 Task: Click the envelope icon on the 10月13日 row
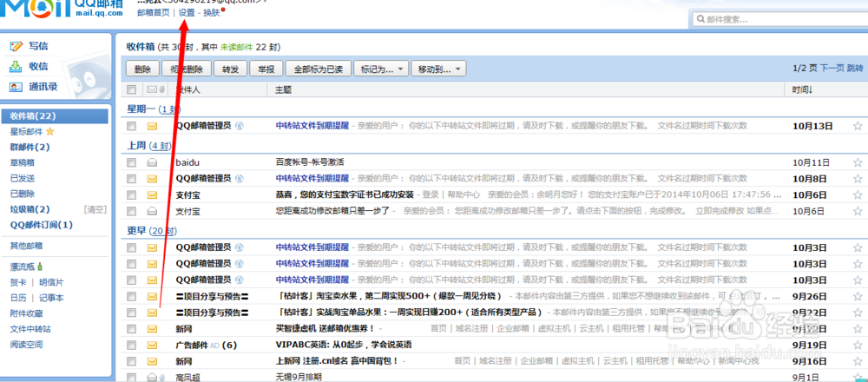(152, 126)
